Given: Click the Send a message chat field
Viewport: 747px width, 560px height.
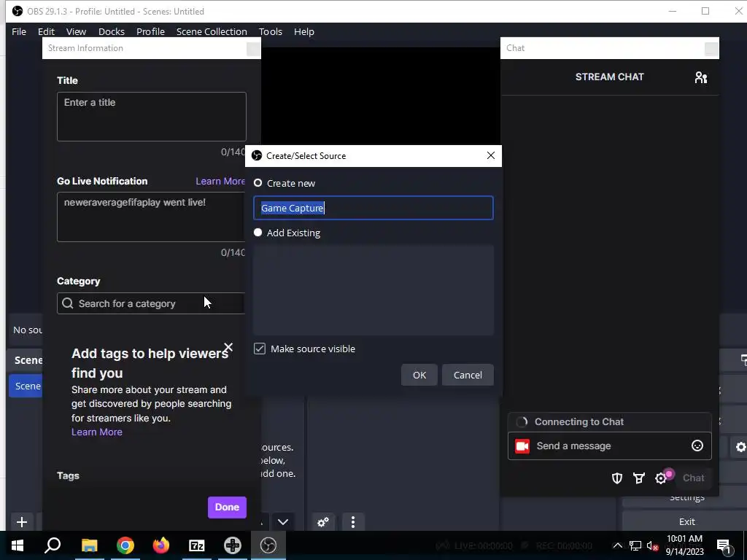Looking at the screenshot, I should [610, 446].
